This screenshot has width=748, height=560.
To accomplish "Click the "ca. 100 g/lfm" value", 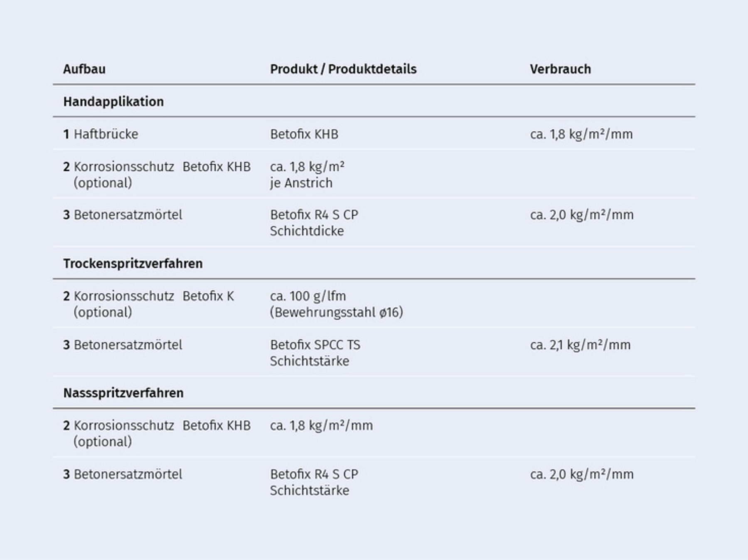I will tap(308, 296).
